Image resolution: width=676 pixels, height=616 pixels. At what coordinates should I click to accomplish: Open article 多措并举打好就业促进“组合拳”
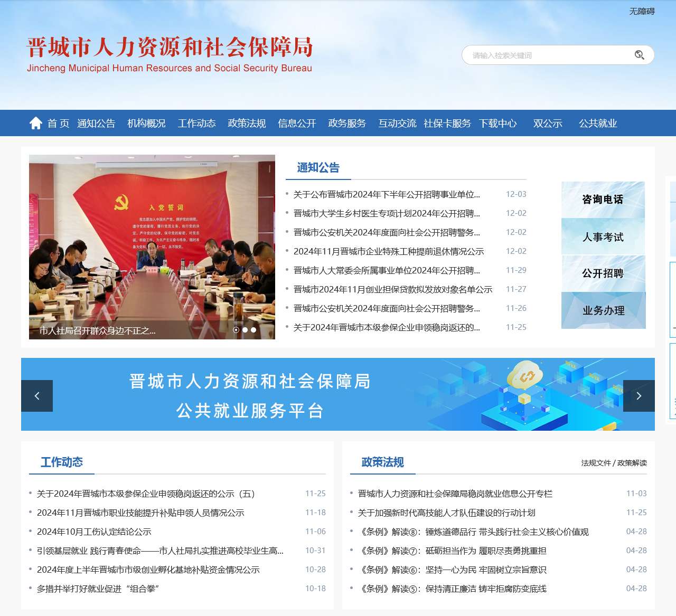click(x=98, y=589)
